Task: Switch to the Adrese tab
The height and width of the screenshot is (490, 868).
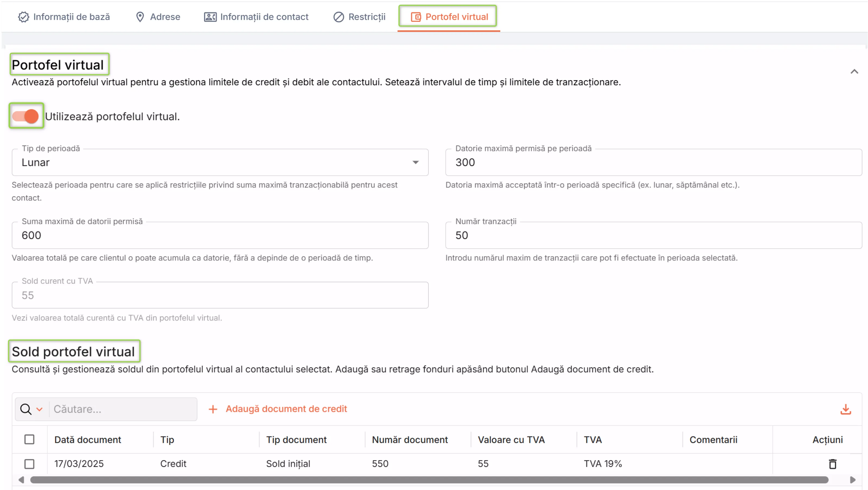Action: click(158, 17)
